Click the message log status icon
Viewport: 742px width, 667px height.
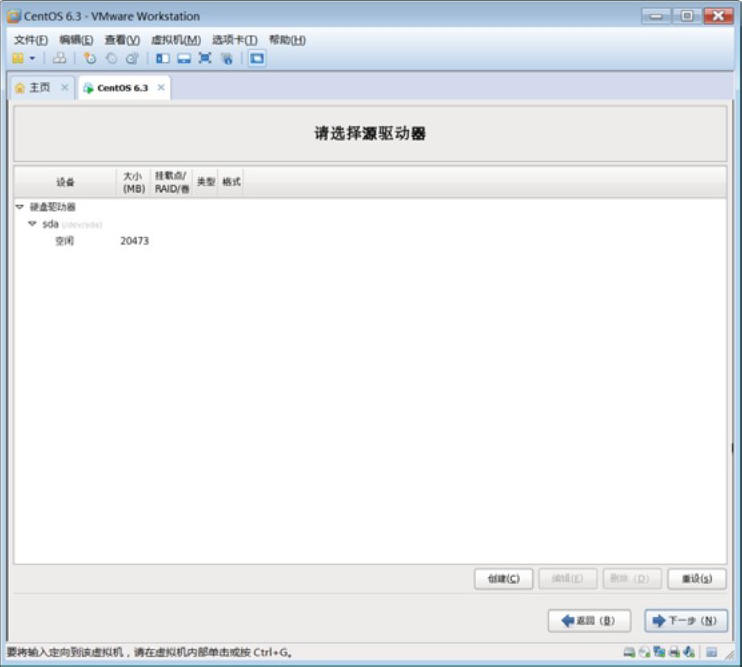(x=711, y=652)
